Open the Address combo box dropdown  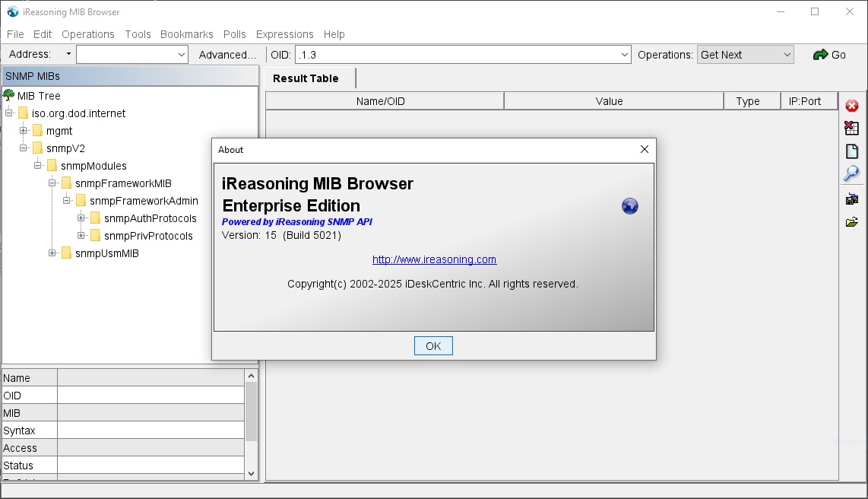(x=181, y=55)
